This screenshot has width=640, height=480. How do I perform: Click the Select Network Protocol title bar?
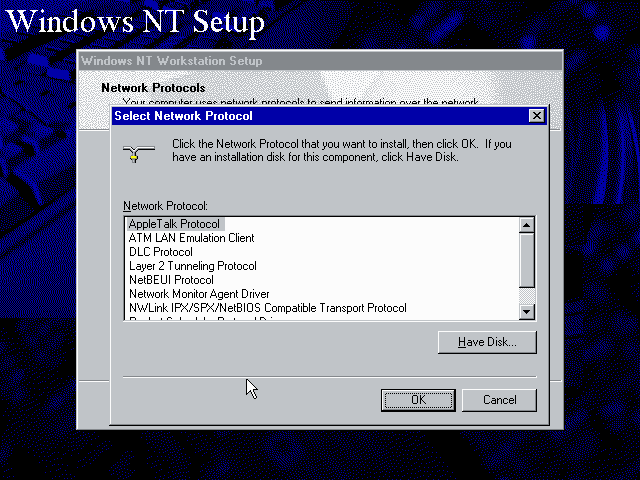[300, 116]
